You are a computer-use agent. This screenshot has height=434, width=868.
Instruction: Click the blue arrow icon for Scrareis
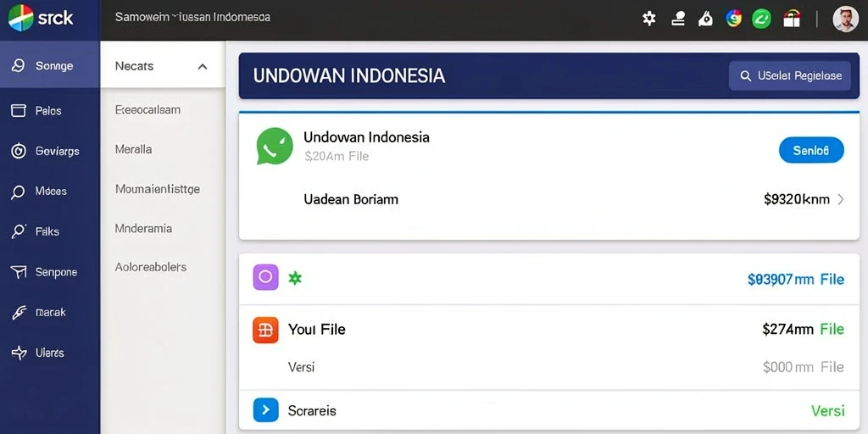click(265, 410)
